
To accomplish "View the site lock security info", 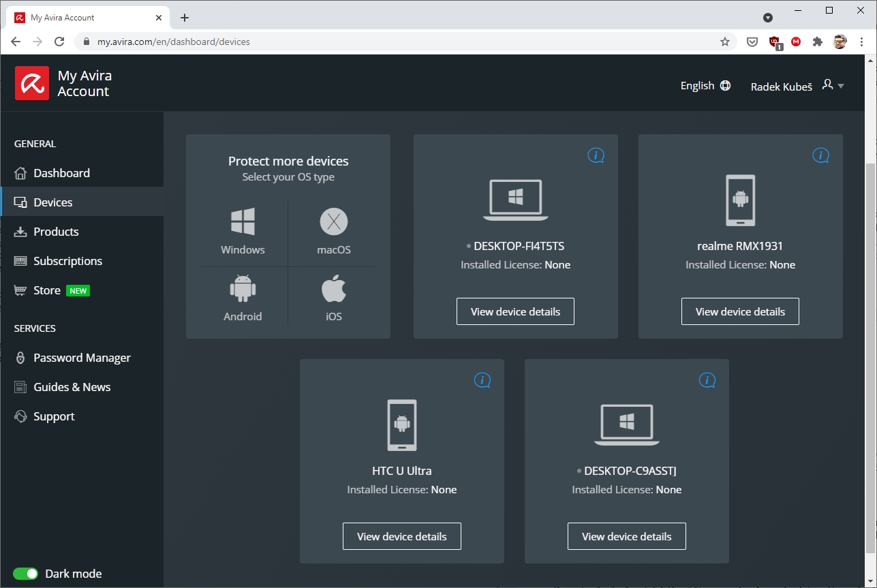I will point(86,42).
